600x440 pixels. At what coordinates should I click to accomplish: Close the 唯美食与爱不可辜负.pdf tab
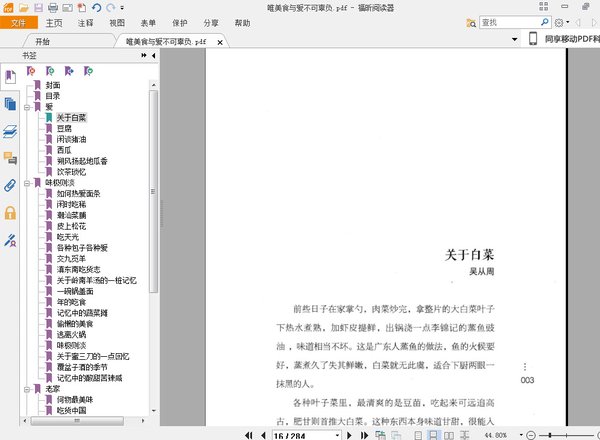(x=220, y=42)
